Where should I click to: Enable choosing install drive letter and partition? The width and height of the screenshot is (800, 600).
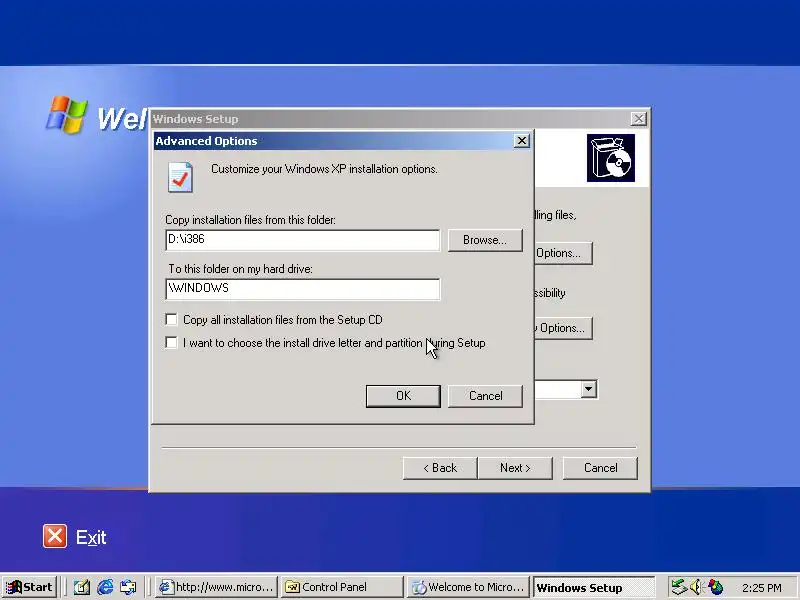(171, 343)
